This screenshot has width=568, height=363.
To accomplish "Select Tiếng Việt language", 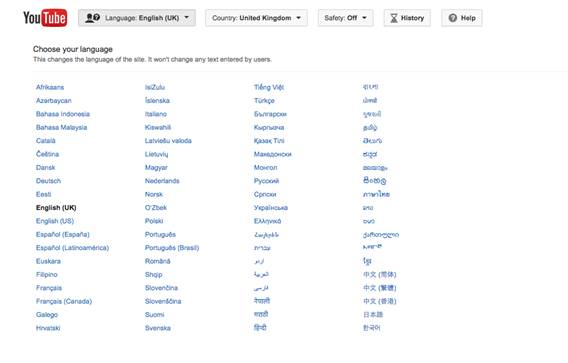I will 269,87.
